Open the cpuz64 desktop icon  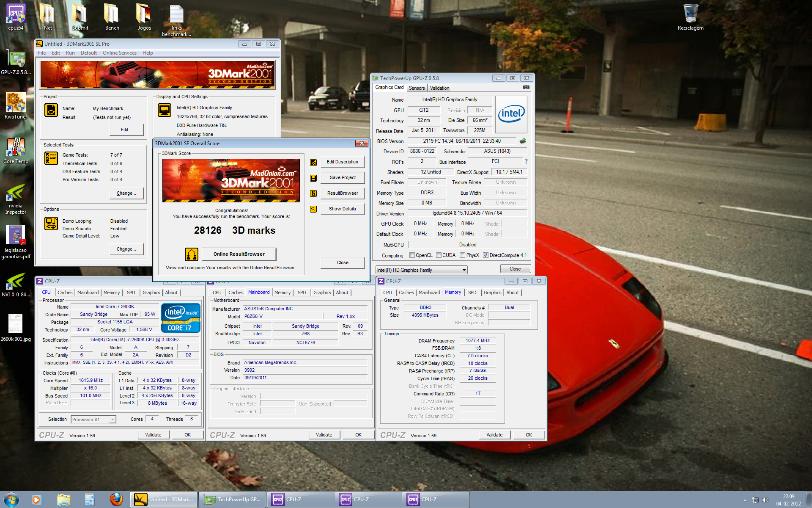[16, 17]
